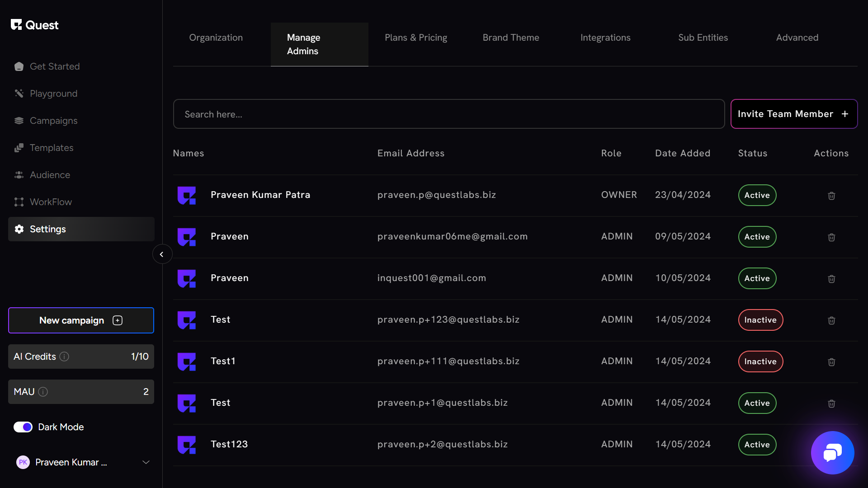
Task: Focus the Search here input field
Action: 448,114
